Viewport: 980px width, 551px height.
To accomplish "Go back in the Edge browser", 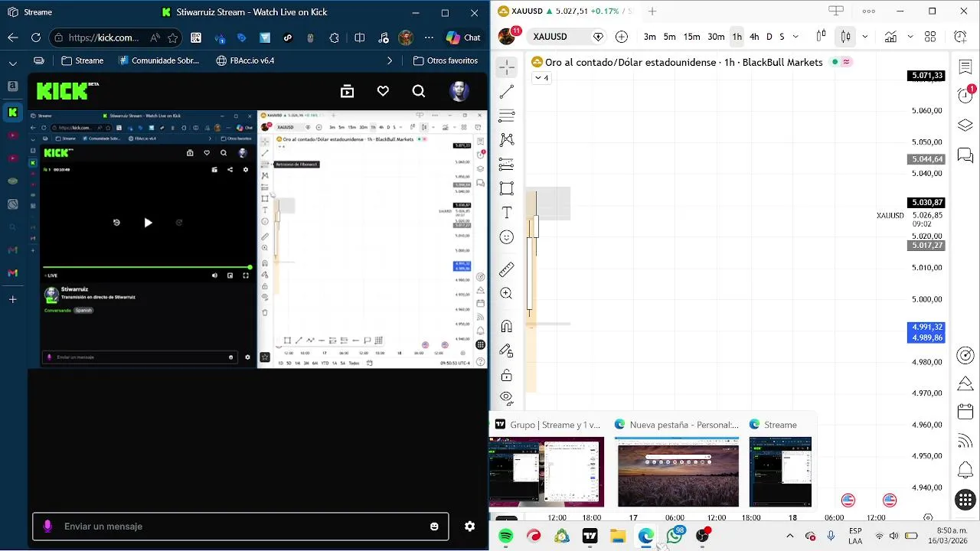I will pyautogui.click(x=13, y=37).
